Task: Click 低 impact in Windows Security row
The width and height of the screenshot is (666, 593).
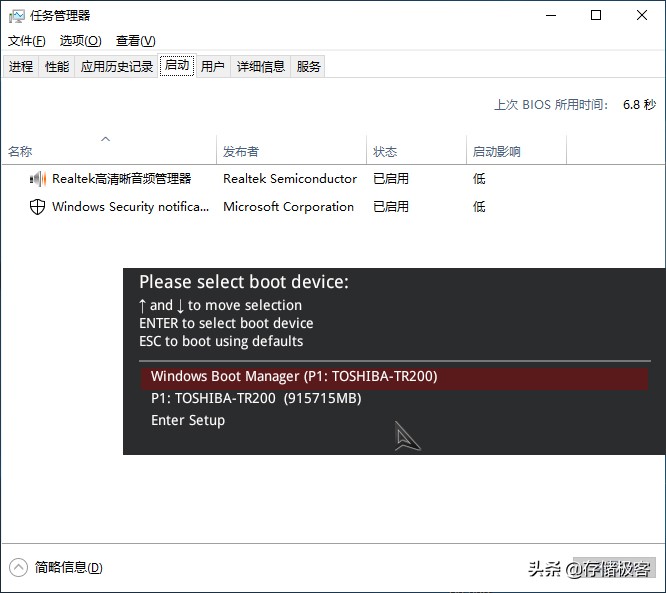Action: (479, 207)
